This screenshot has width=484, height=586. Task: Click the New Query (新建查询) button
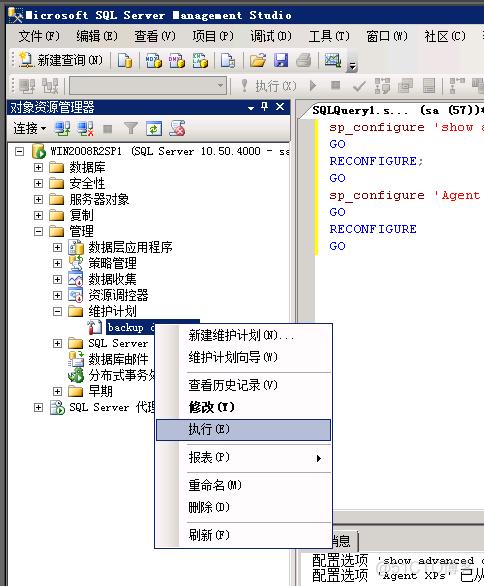point(61,60)
